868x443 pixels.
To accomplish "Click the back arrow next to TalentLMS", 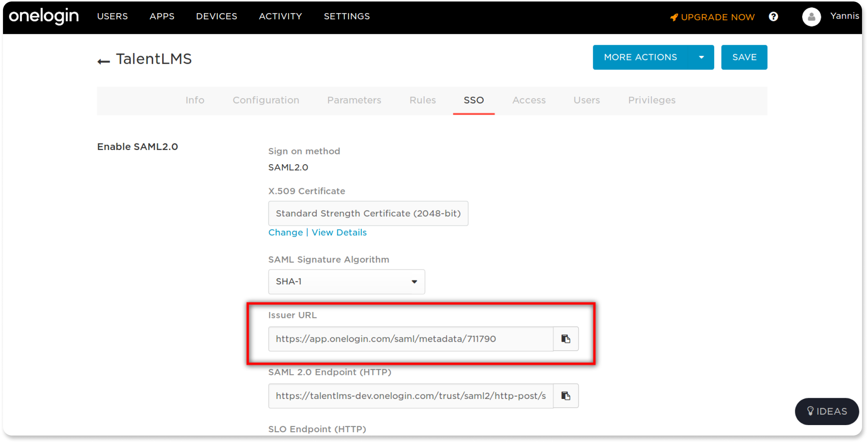I will (103, 60).
